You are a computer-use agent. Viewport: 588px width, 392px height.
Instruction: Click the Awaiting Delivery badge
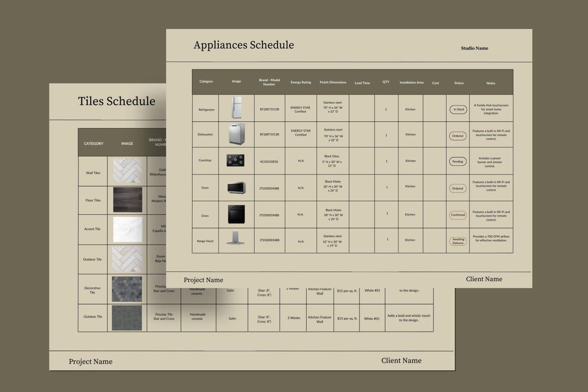tap(458, 240)
